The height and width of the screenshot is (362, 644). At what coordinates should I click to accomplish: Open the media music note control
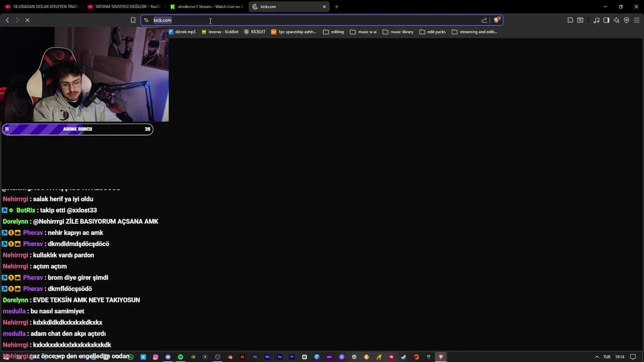click(596, 20)
